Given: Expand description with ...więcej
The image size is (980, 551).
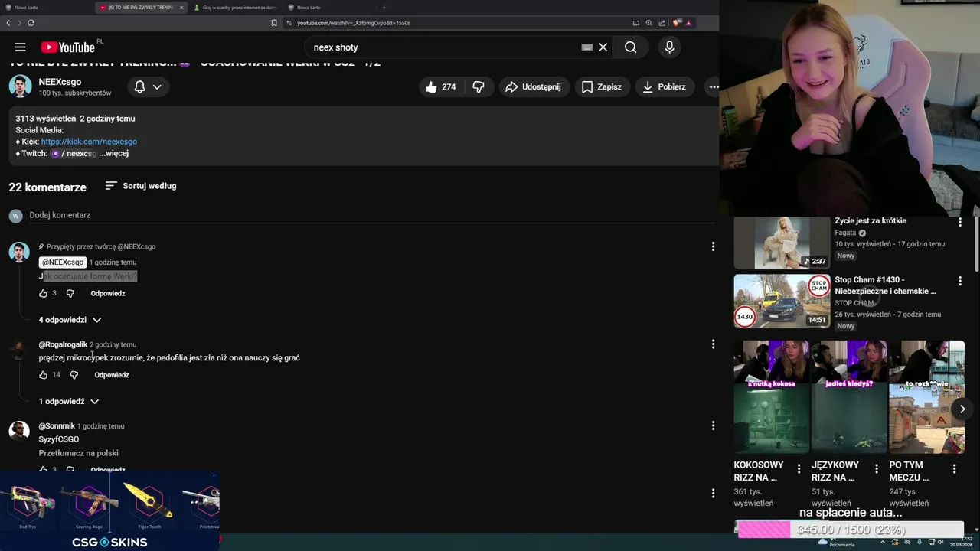Looking at the screenshot, I should click(113, 153).
